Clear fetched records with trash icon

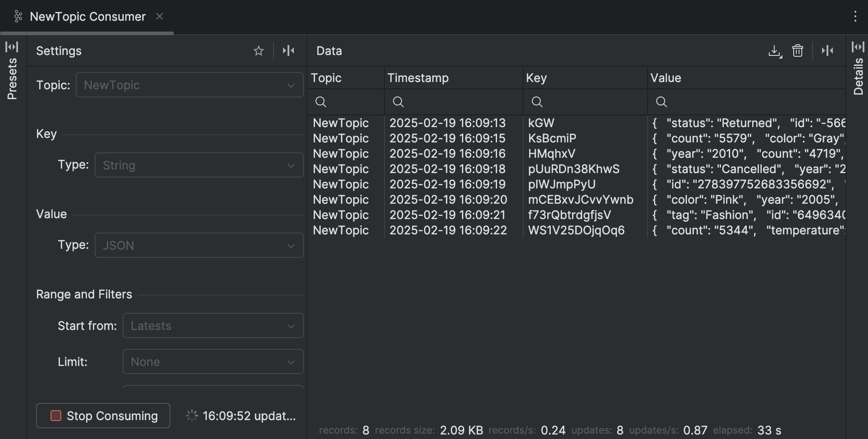(x=798, y=50)
